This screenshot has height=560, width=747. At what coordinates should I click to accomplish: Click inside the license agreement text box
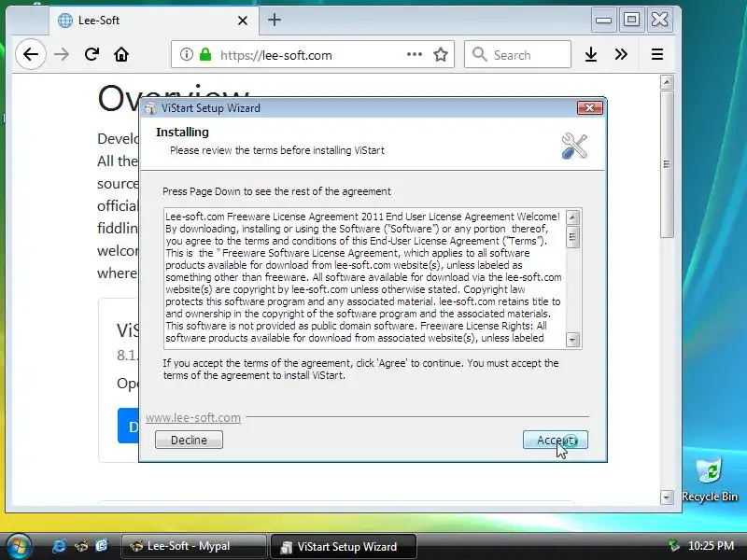click(364, 277)
